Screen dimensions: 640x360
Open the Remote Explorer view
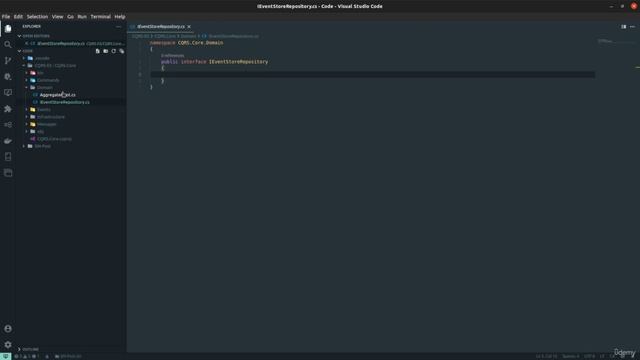click(x=8, y=93)
